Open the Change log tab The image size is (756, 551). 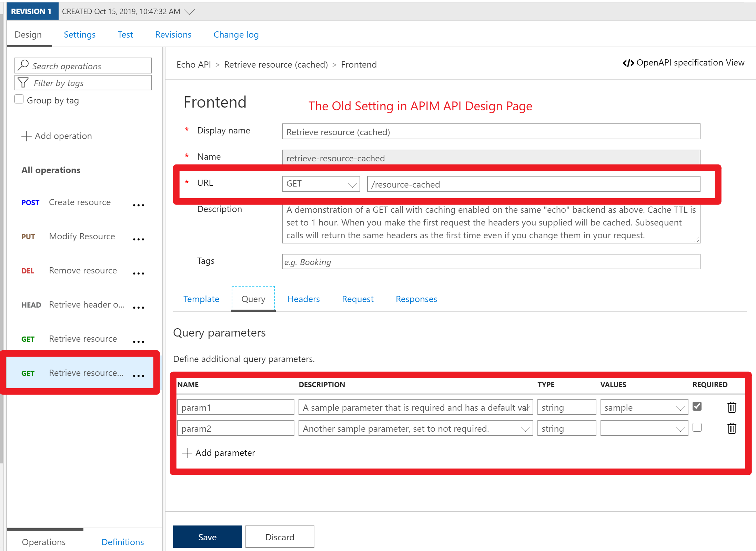(236, 35)
